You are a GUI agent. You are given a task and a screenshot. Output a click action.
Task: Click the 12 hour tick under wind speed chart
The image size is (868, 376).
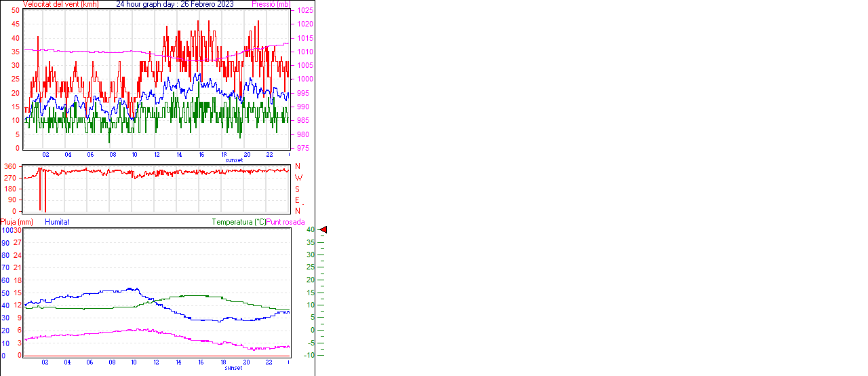[x=157, y=154]
